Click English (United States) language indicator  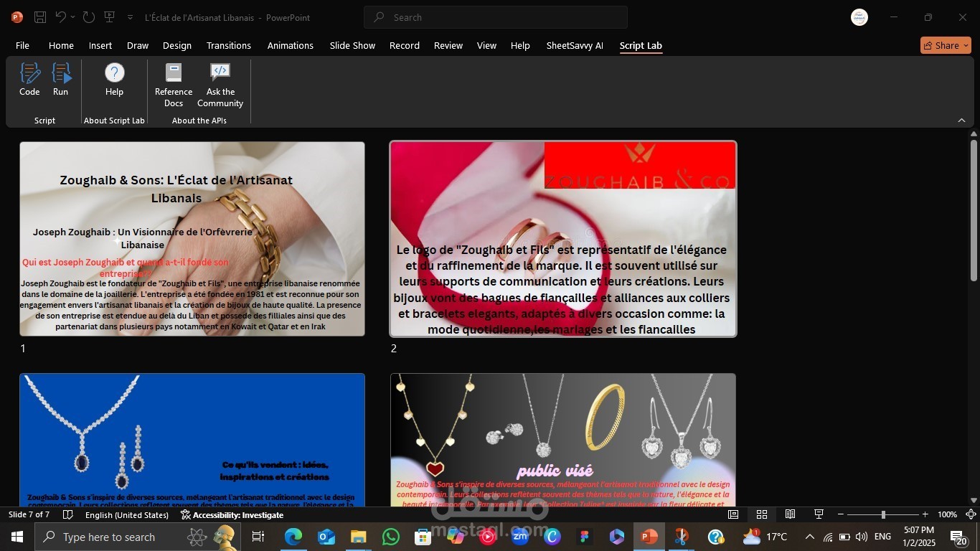click(x=127, y=514)
